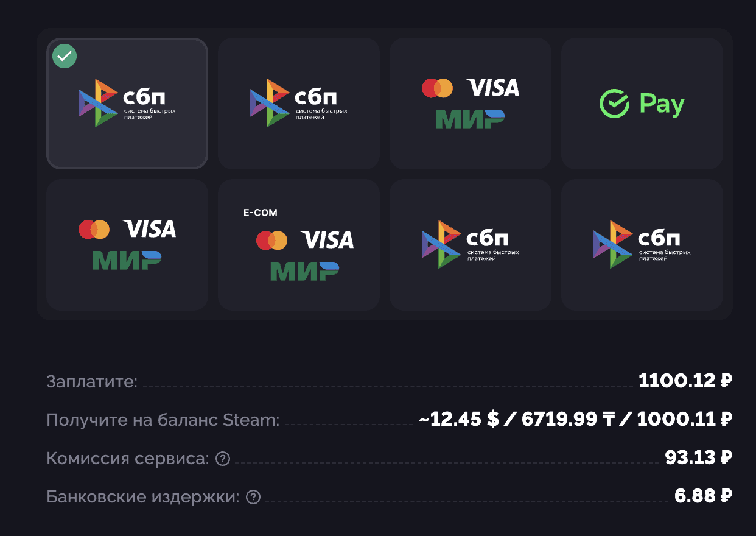Pick the E-COM card payment tile
Screen dimensions: 756x536
299,245
